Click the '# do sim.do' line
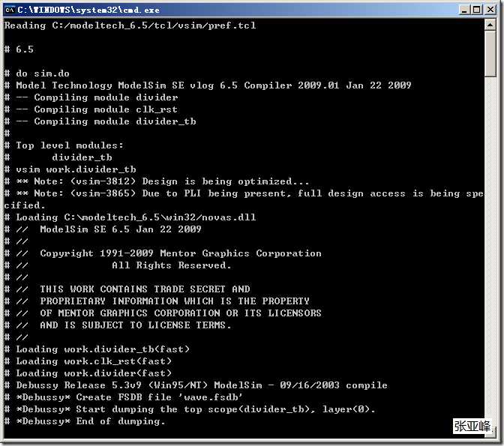The height and width of the screenshot is (446, 504). [x=37, y=73]
